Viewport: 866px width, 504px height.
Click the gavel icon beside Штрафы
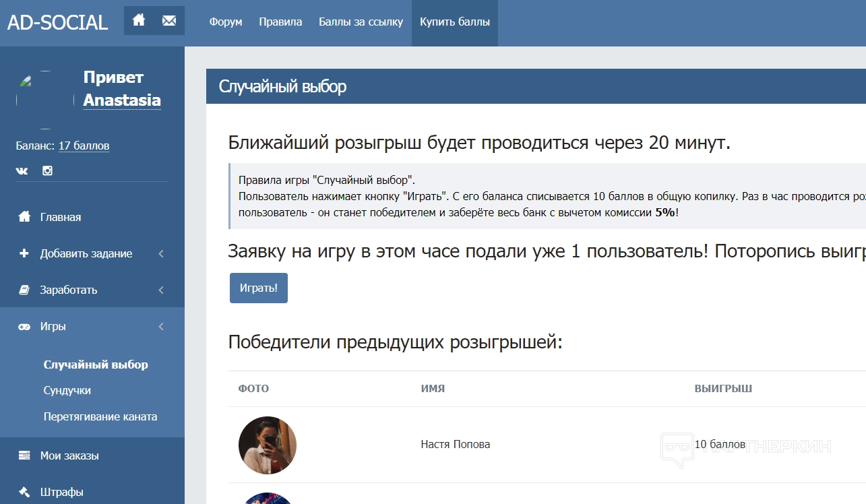24,492
